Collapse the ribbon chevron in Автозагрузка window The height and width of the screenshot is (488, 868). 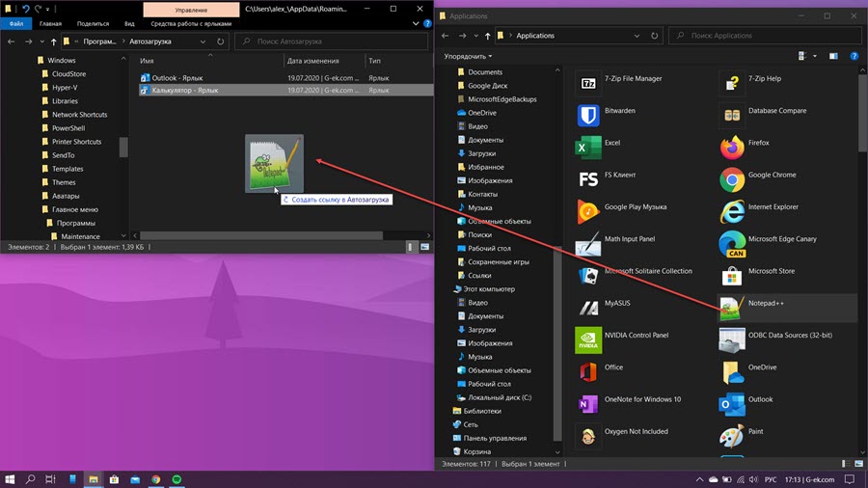416,24
